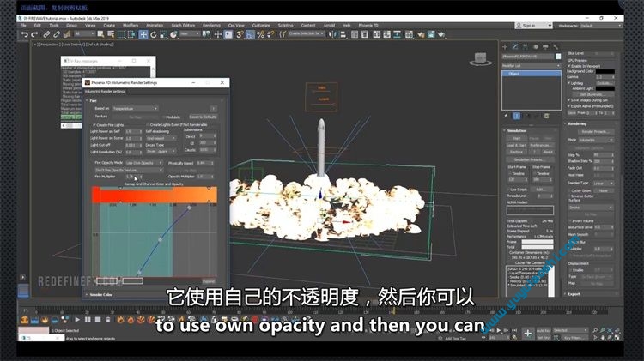Open the Motion tab in command panel
The height and width of the screenshot is (361, 644).
tap(536, 47)
